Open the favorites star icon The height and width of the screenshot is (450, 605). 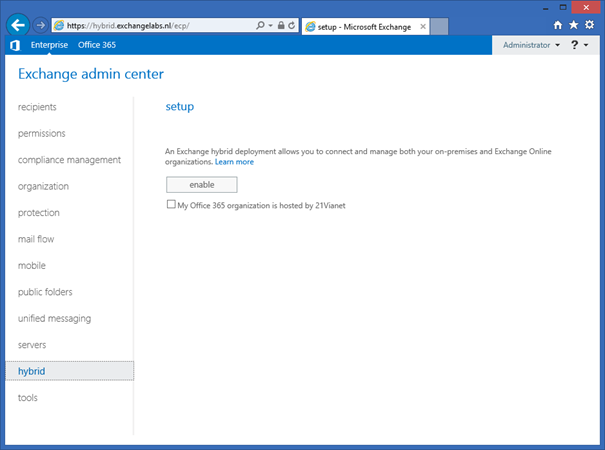click(x=573, y=24)
